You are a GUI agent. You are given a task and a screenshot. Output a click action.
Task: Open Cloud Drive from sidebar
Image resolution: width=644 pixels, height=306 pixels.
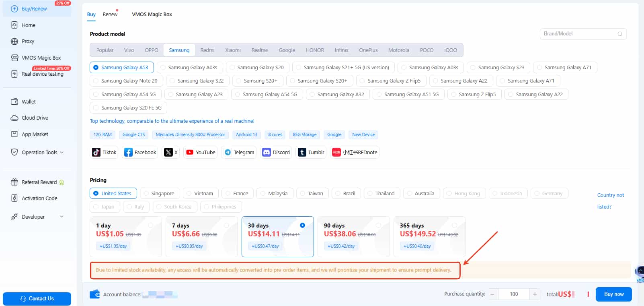[x=14, y=118]
